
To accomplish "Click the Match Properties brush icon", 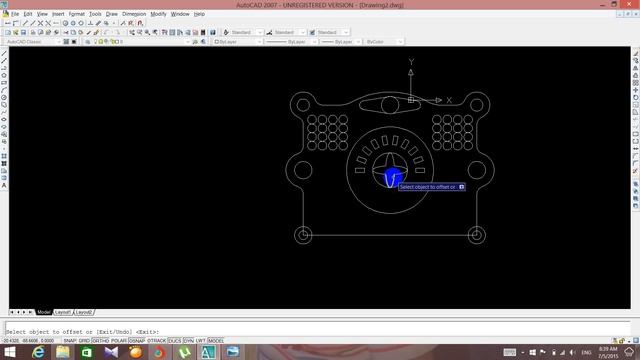I will pos(89,32).
